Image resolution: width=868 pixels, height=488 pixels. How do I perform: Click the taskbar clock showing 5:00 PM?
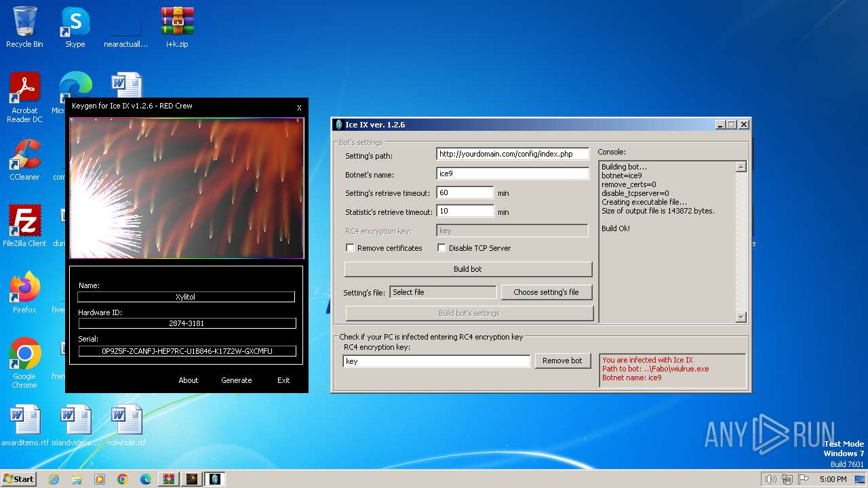[833, 479]
